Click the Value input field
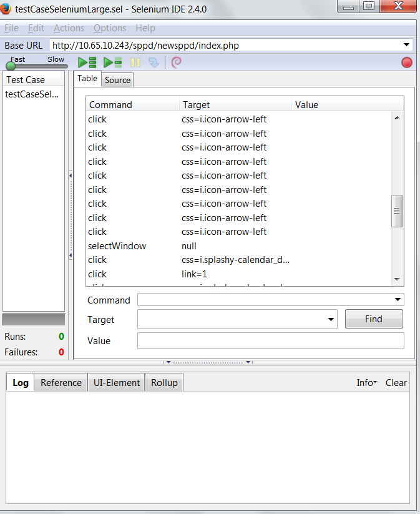Viewport: 420px width, 514px height. click(271, 341)
